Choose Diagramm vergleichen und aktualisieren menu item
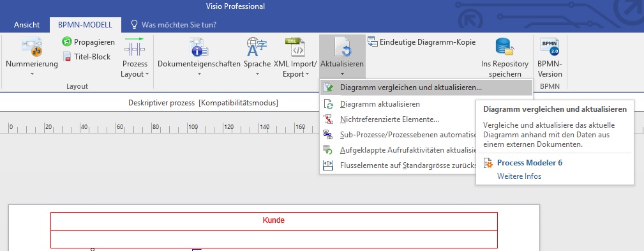 pyautogui.click(x=426, y=87)
